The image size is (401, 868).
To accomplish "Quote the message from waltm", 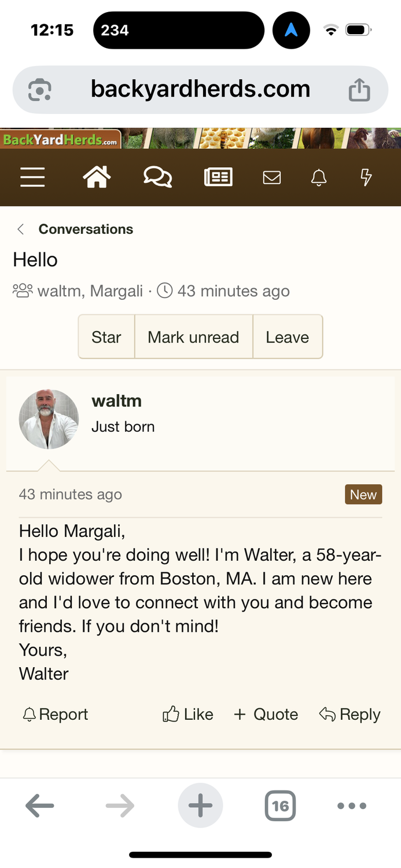I will click(x=266, y=715).
